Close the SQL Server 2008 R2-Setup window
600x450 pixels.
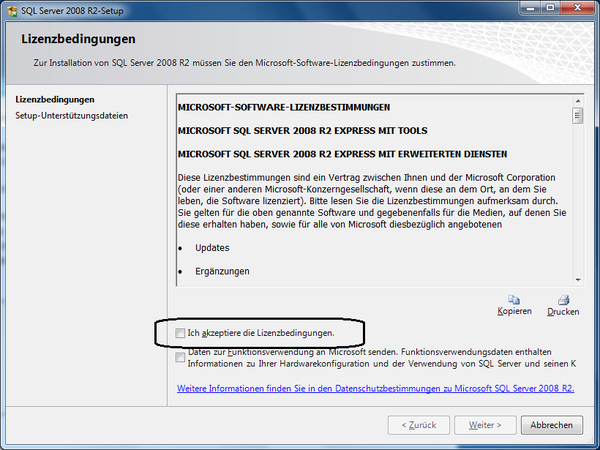(577, 8)
